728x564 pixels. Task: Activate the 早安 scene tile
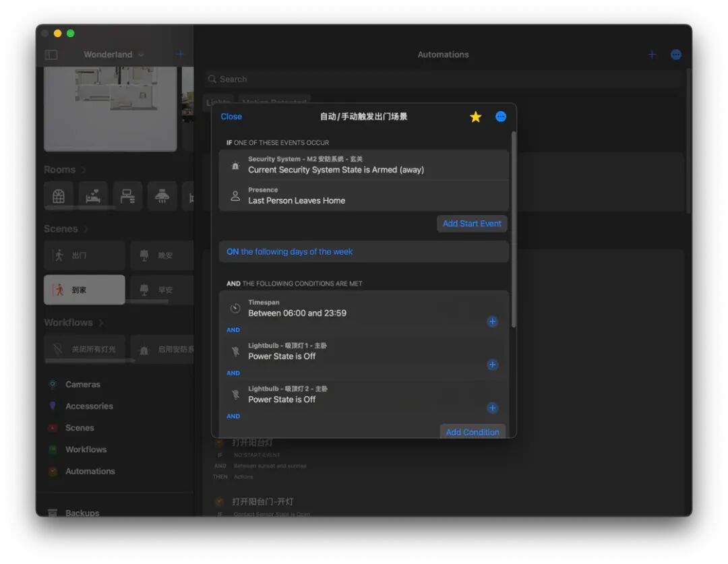pos(162,290)
